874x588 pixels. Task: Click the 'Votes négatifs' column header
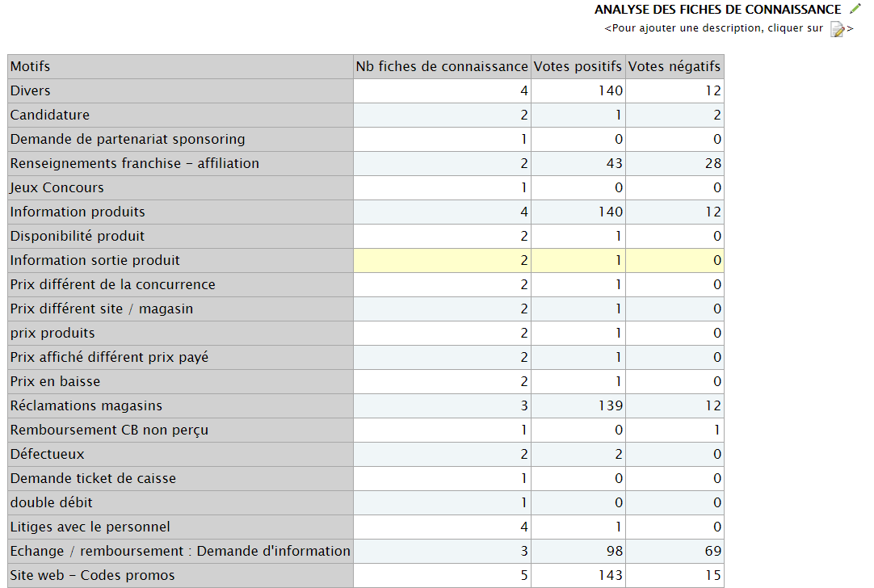tap(674, 66)
